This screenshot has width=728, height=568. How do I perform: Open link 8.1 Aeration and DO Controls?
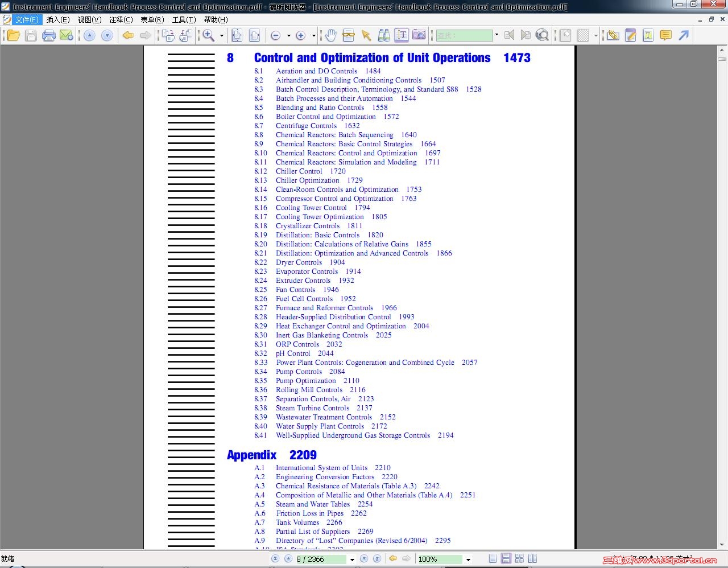click(317, 71)
